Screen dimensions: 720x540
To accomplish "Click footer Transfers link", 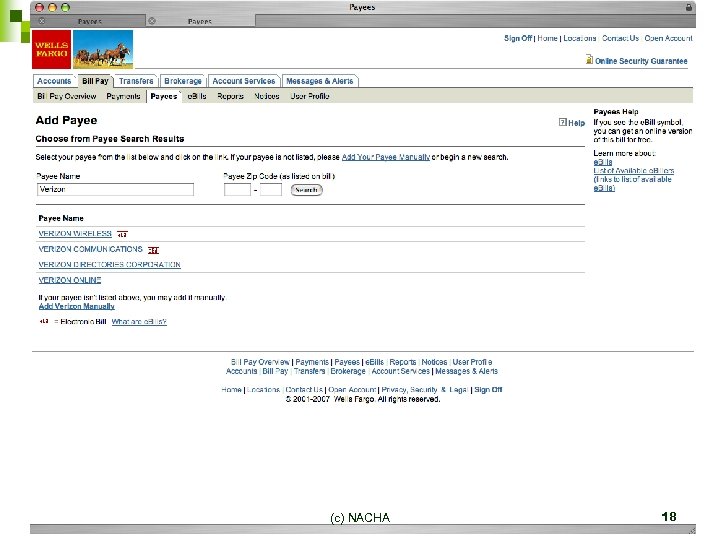I will (x=309, y=371).
